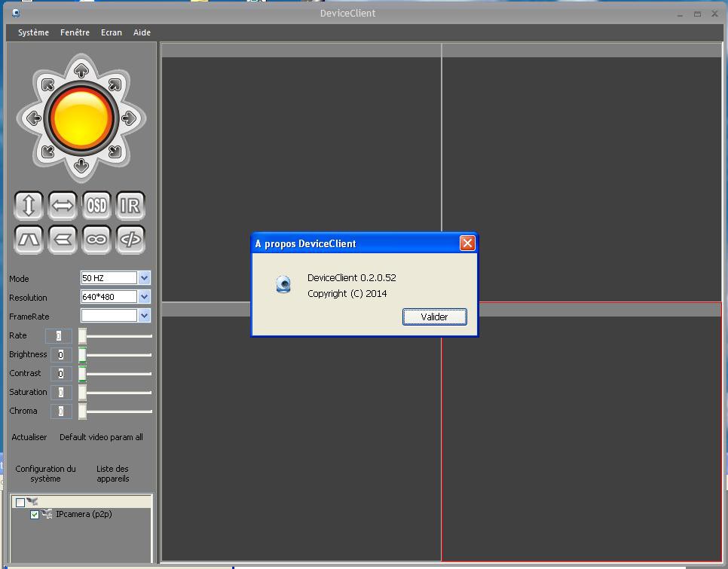The height and width of the screenshot is (569, 728).
Task: Click the 'Copyright (C) 2014' text
Action: click(x=347, y=293)
